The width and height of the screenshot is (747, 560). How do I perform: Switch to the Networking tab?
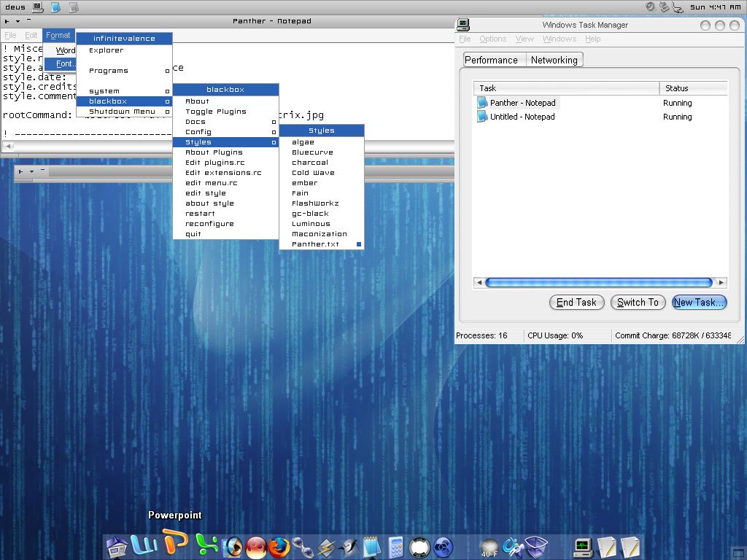pyautogui.click(x=554, y=60)
